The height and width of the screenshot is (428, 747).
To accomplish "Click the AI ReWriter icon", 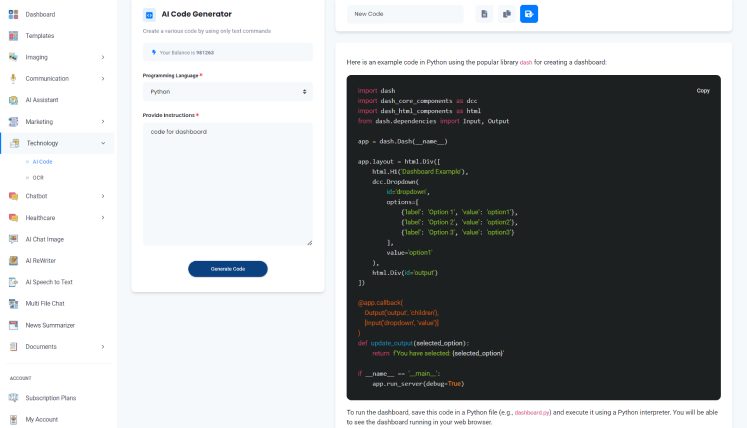I will coord(13,261).
